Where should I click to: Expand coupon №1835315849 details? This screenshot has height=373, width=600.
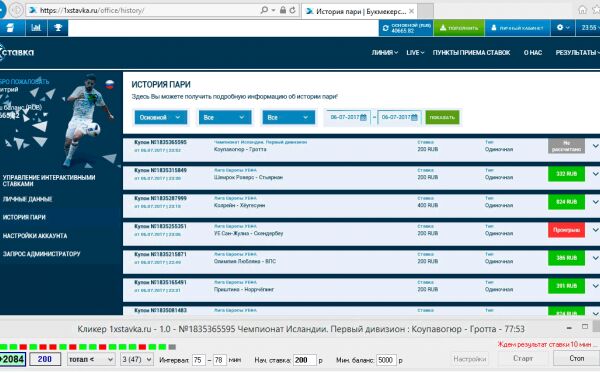click(595, 174)
